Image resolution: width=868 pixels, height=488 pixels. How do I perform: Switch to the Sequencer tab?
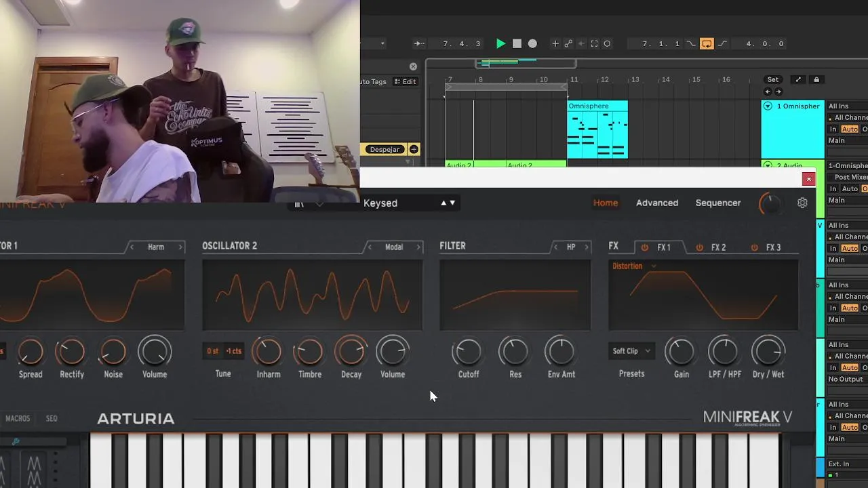718,203
